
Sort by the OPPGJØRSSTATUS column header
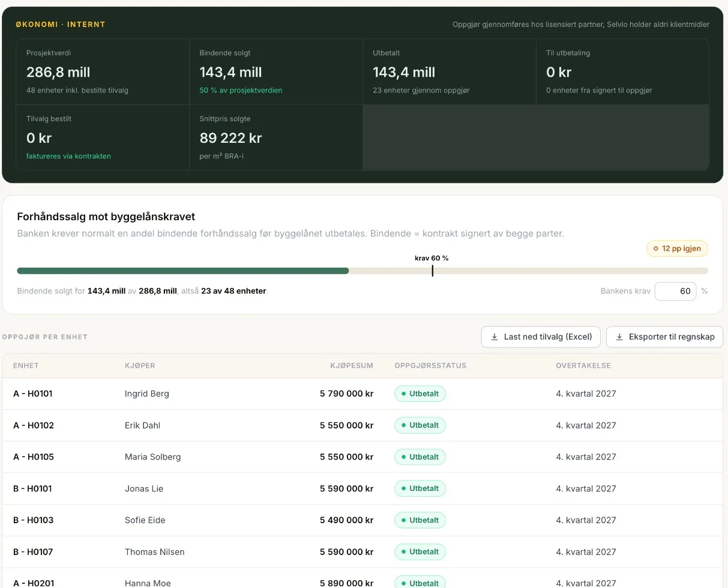pos(430,365)
